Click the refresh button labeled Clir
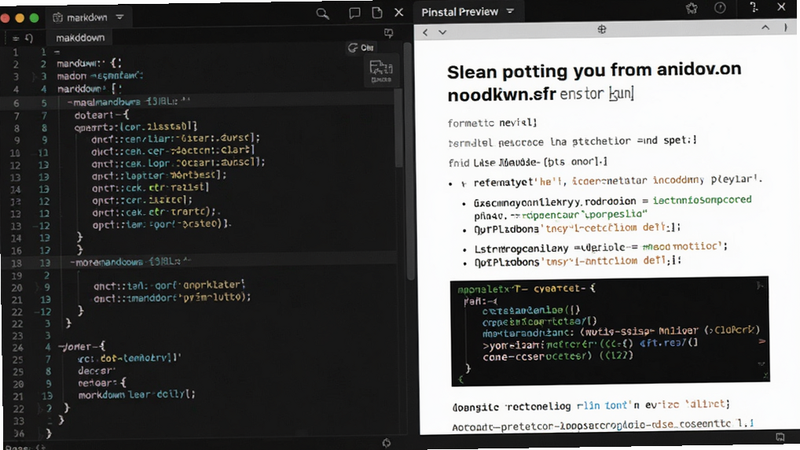 (361, 48)
